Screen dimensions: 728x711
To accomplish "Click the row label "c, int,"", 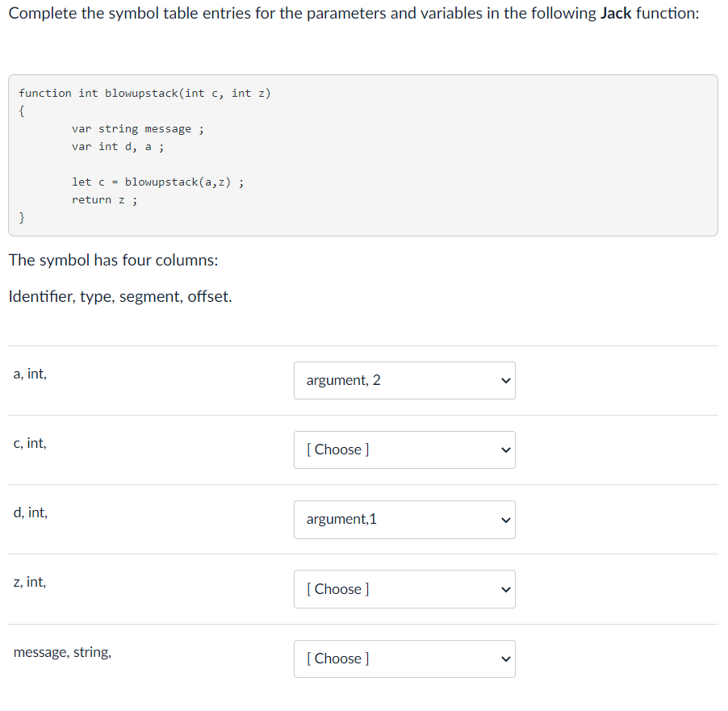I will (x=30, y=443).
